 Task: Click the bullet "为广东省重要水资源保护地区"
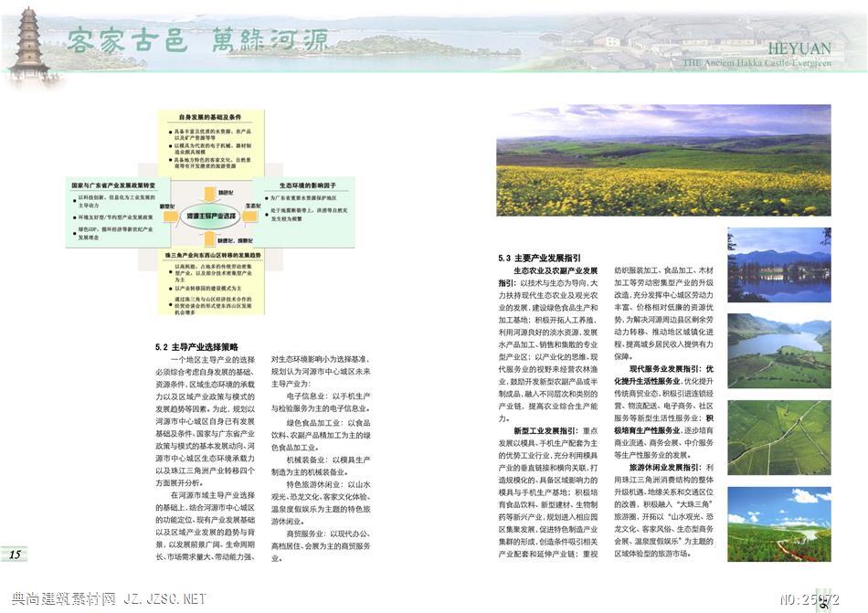(302, 197)
